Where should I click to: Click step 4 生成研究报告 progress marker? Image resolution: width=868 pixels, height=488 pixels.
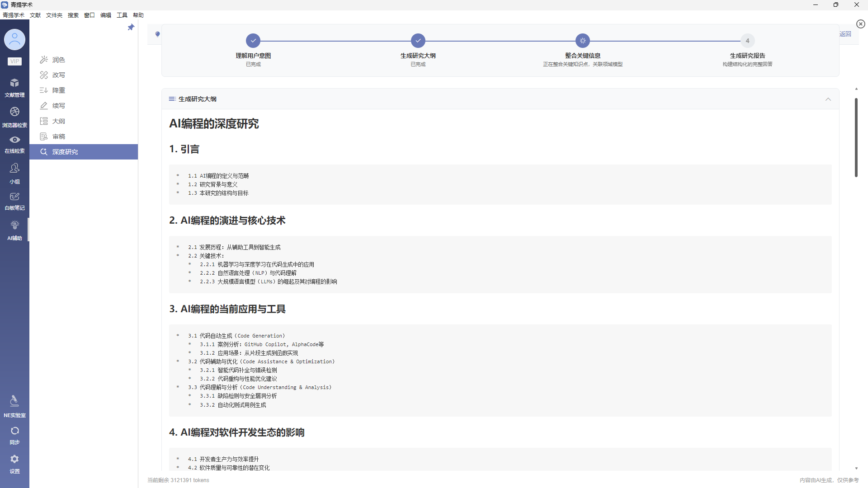click(747, 41)
